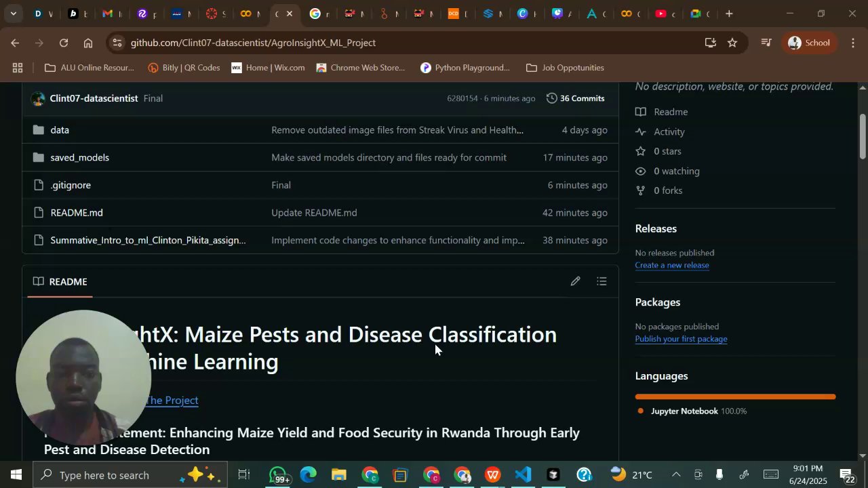
Task: Open Task View on the taskbar
Action: point(244,474)
